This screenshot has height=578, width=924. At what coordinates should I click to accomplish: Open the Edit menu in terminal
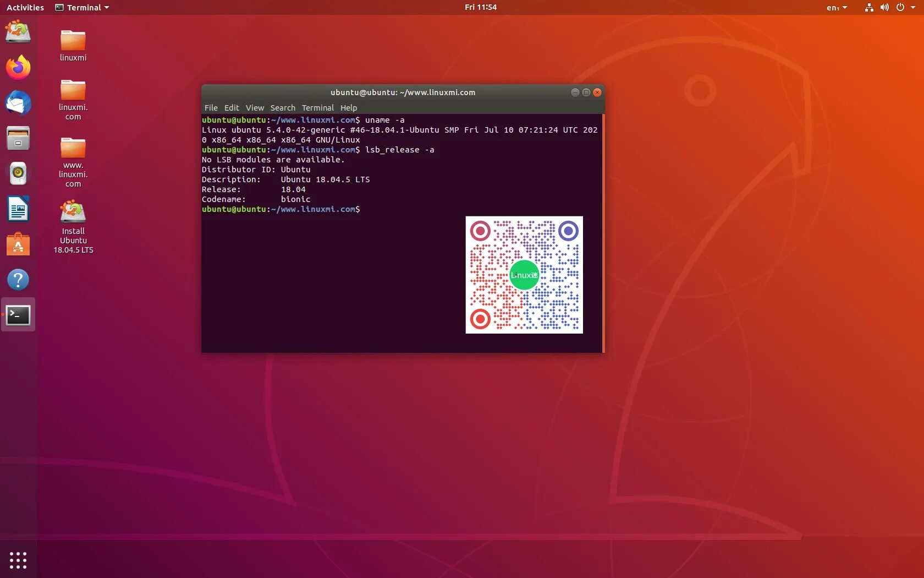232,108
